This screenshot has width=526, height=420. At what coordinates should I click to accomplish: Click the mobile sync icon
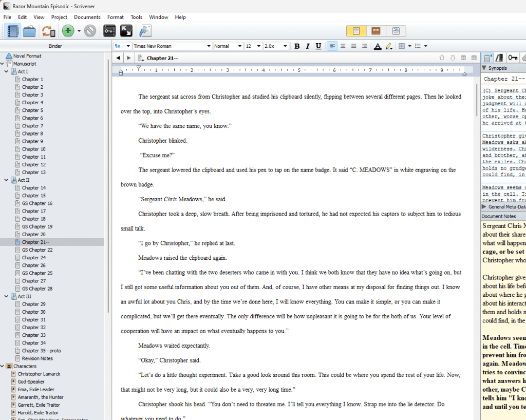click(x=48, y=31)
